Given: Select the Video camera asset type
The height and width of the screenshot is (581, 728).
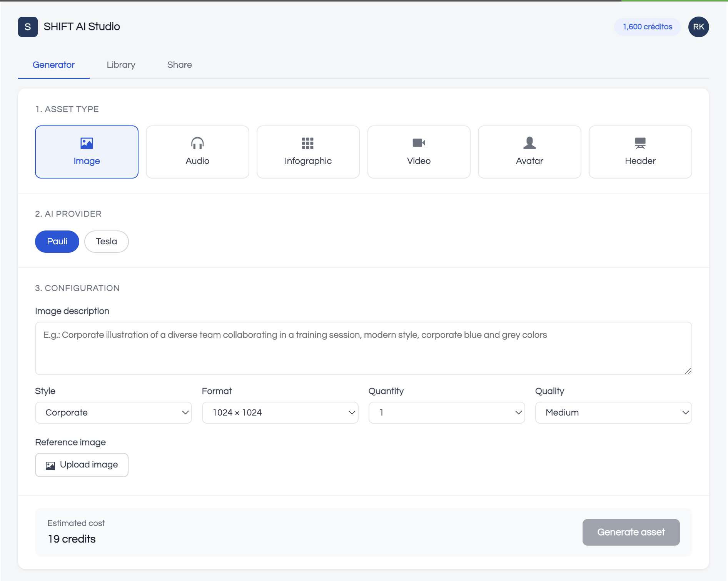Looking at the screenshot, I should [419, 152].
